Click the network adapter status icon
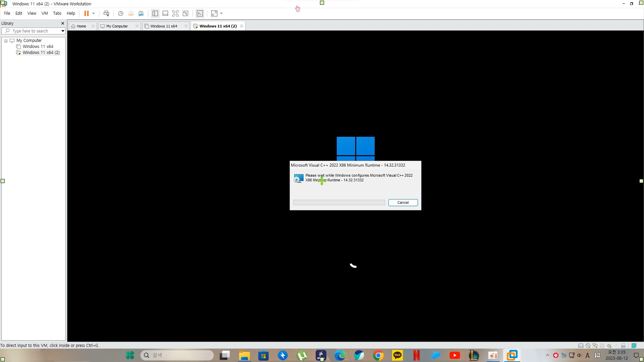This screenshot has width=644, height=362. [595, 346]
